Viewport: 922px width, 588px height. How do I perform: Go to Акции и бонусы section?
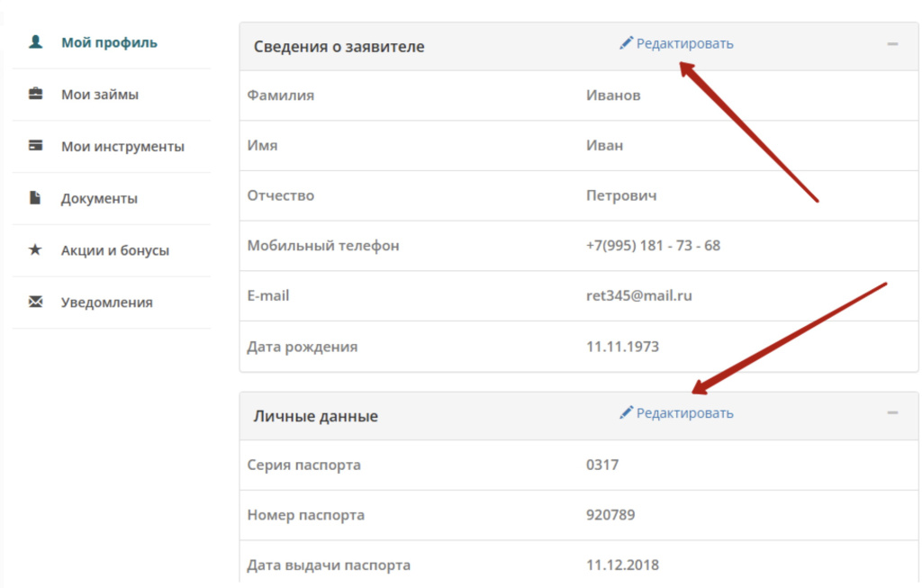click(115, 251)
